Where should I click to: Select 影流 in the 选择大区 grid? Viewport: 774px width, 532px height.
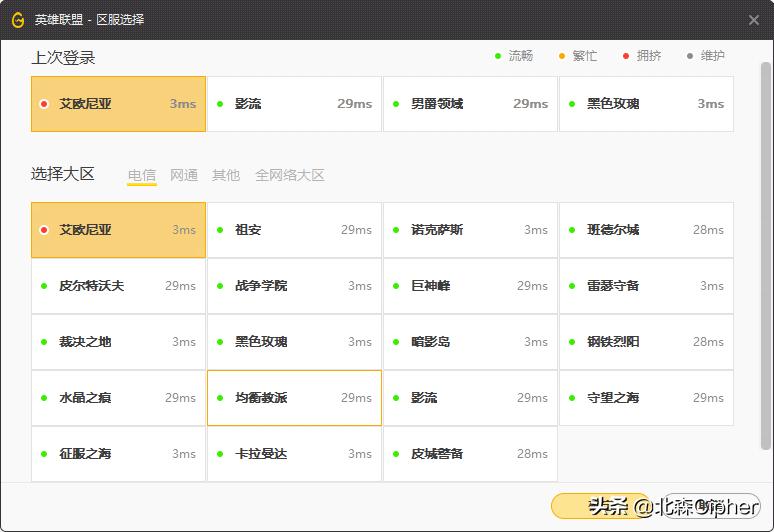coord(470,398)
